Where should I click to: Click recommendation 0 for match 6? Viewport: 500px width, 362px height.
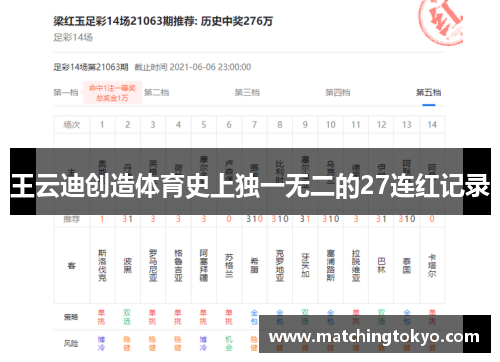click(229, 219)
